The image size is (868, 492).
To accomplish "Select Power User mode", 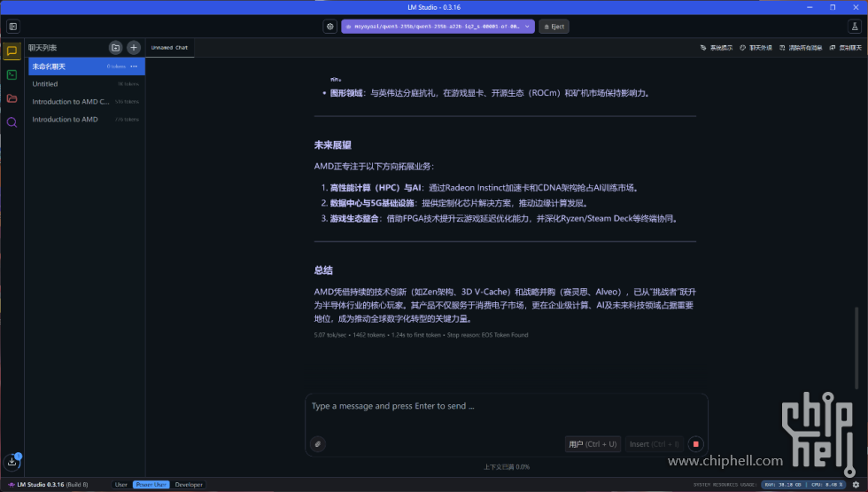I will click(151, 485).
